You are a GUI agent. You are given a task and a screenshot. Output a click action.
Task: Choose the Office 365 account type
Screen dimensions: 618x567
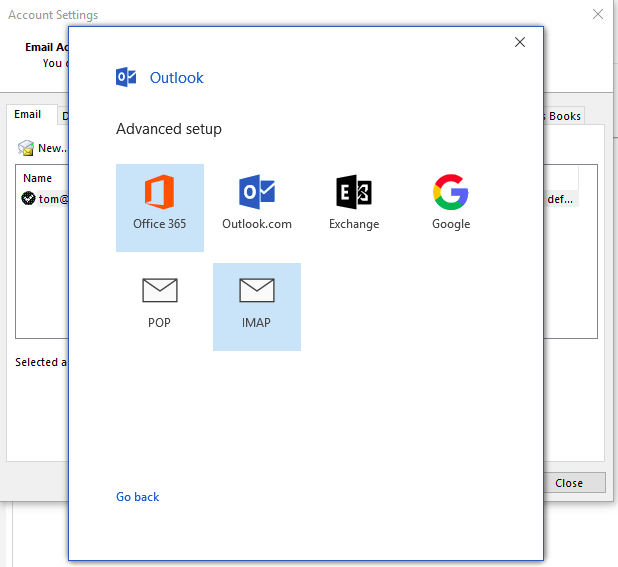[x=160, y=208]
